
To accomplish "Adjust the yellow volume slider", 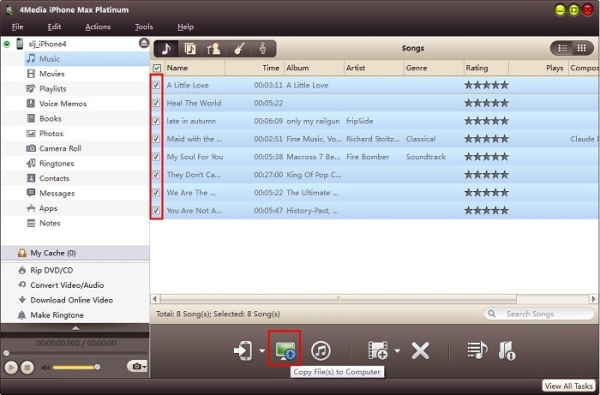I will [75, 367].
